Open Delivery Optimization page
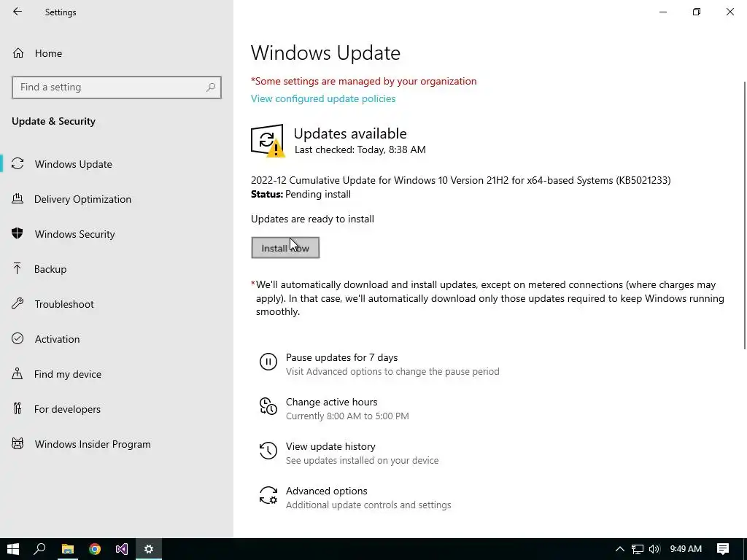Screen dimensions: 747x560 [x=82, y=199]
